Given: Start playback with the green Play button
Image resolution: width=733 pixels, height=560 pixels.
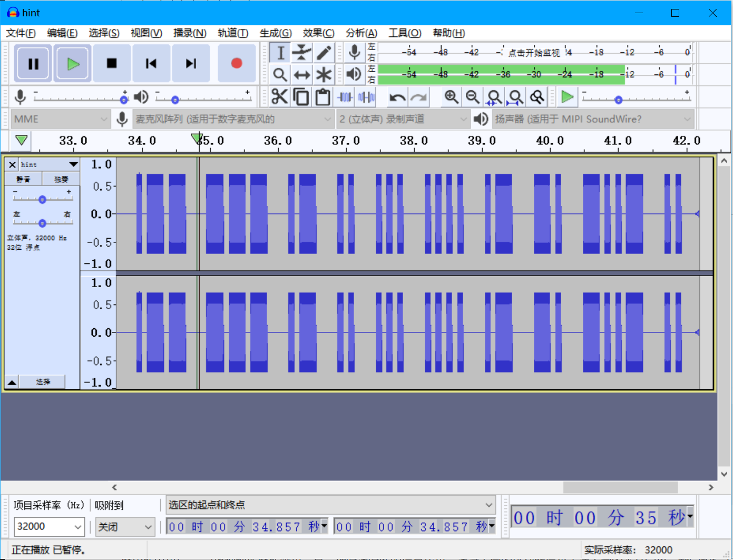Looking at the screenshot, I should 73,64.
